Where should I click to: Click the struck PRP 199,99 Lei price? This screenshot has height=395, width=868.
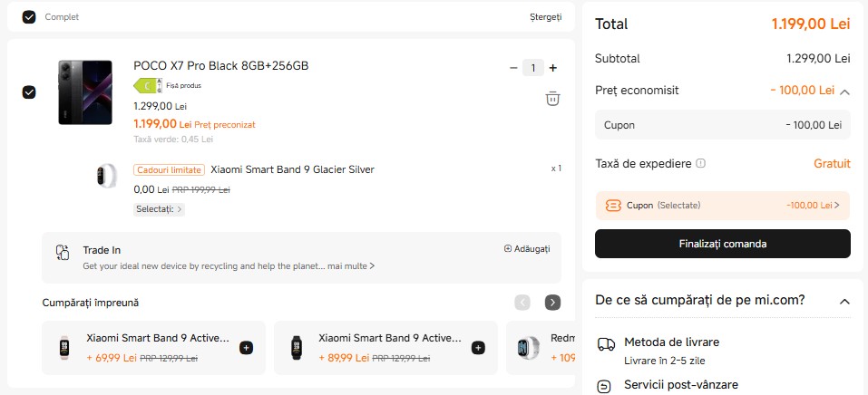point(201,189)
